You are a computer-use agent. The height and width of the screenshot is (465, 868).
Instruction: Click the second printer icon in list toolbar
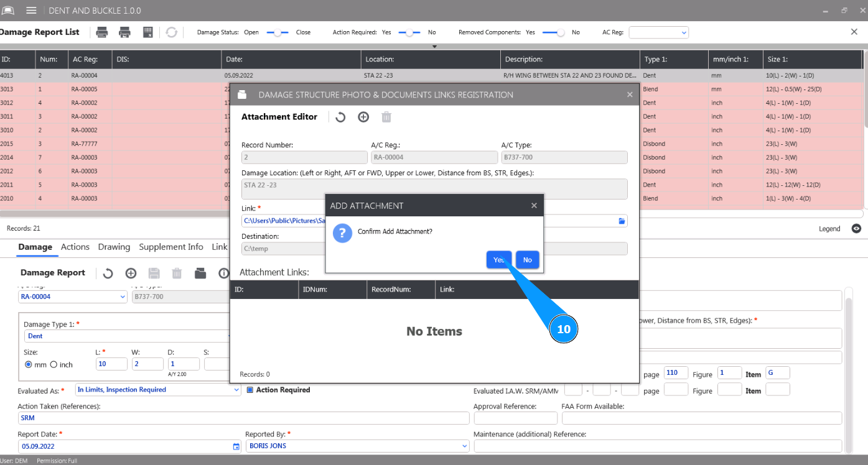(124, 32)
